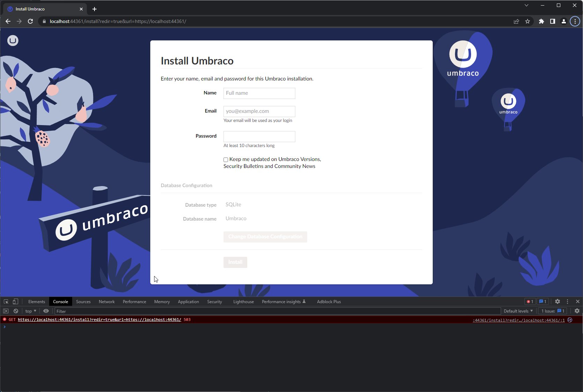Open the Adblock Plus tab
Image resolution: width=583 pixels, height=392 pixels.
pyautogui.click(x=329, y=302)
